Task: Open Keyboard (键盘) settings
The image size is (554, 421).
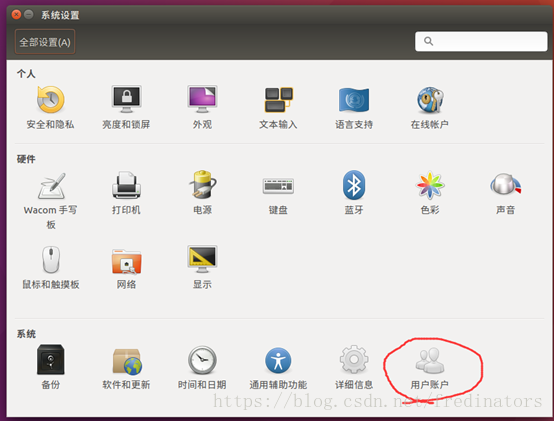Action: (278, 196)
